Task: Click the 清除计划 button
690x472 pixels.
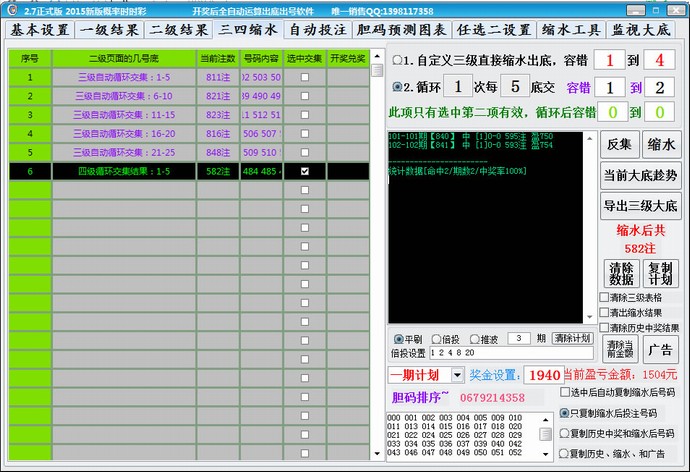Action: 573,338
